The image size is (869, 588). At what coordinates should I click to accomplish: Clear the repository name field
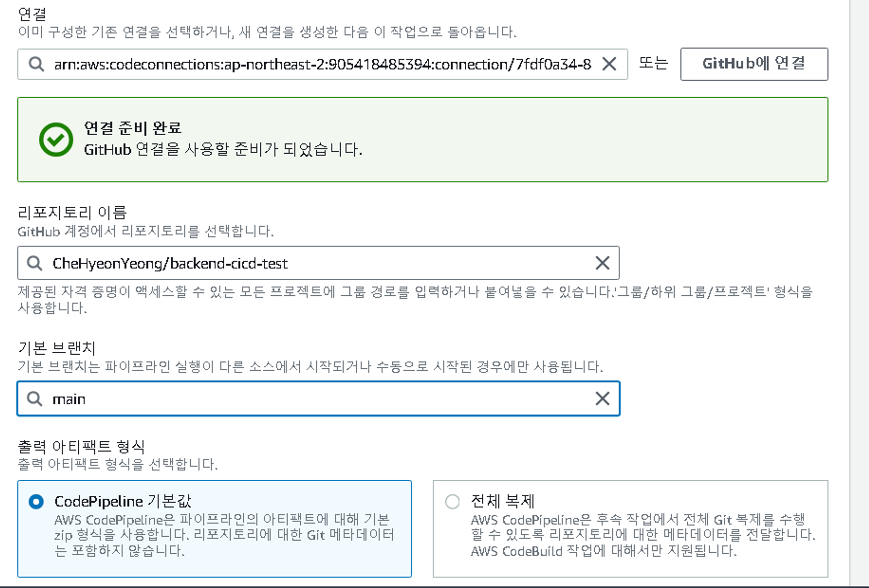tap(602, 263)
